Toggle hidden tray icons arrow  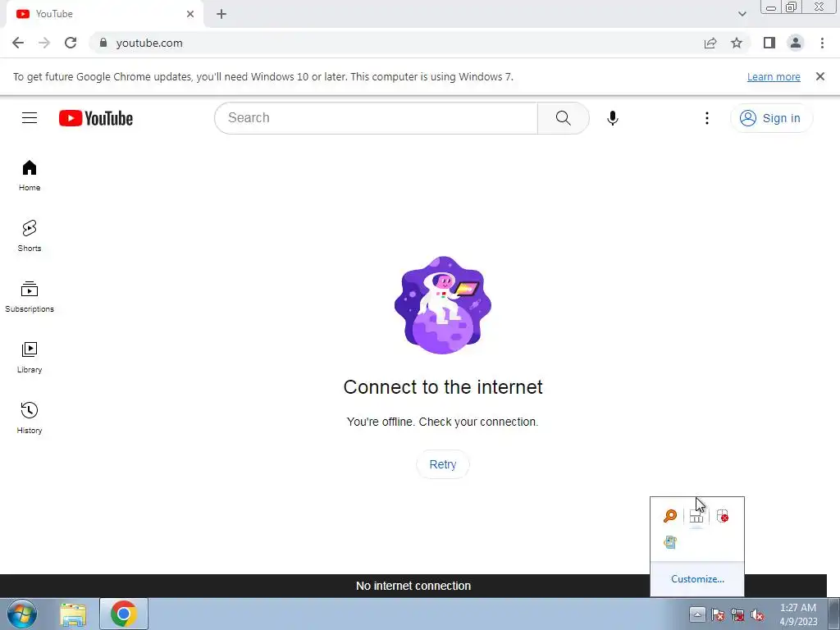pyautogui.click(x=697, y=614)
